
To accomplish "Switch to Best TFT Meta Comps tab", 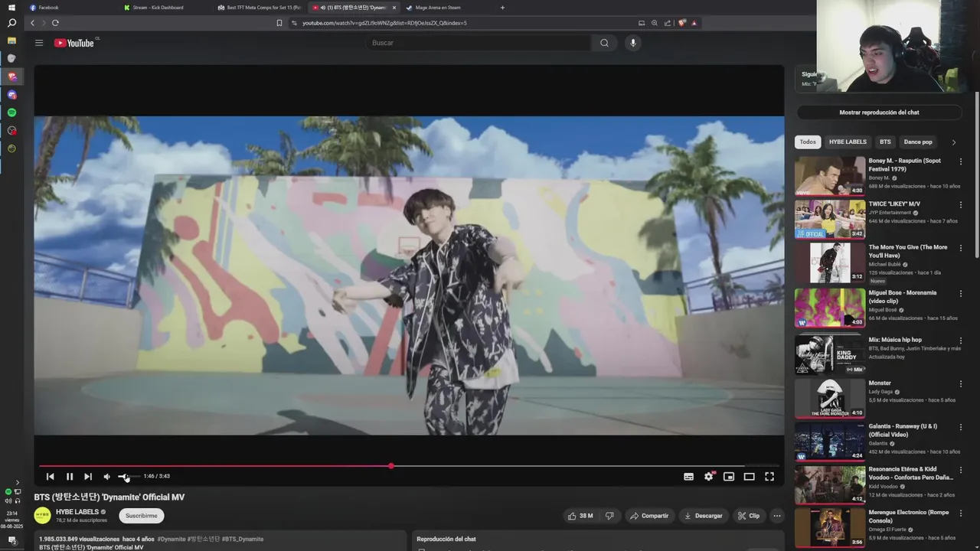I will pyautogui.click(x=260, y=8).
